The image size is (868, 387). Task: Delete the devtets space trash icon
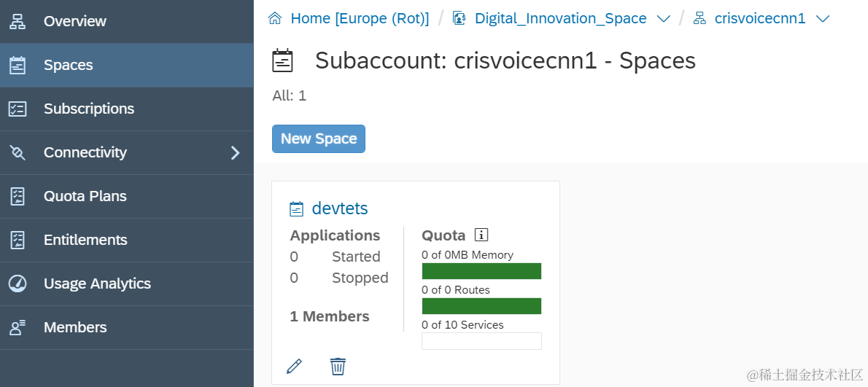[x=338, y=366]
